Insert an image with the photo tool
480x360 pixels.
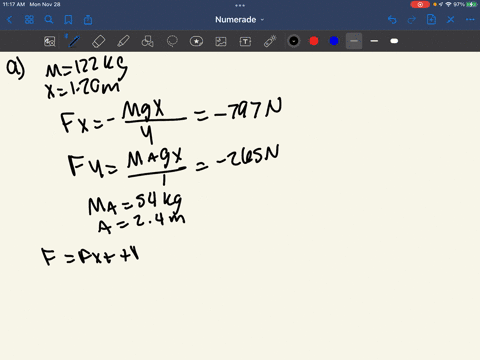coord(221,41)
